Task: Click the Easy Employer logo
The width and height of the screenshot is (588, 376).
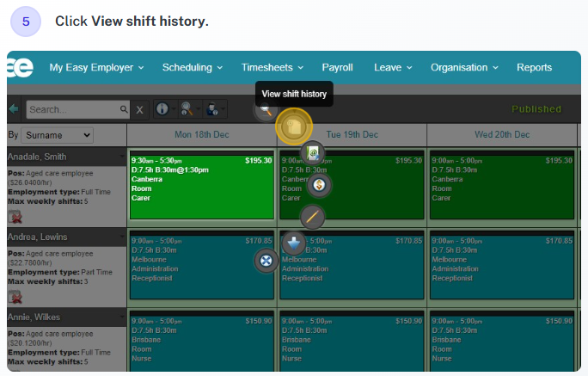Action: tap(21, 68)
